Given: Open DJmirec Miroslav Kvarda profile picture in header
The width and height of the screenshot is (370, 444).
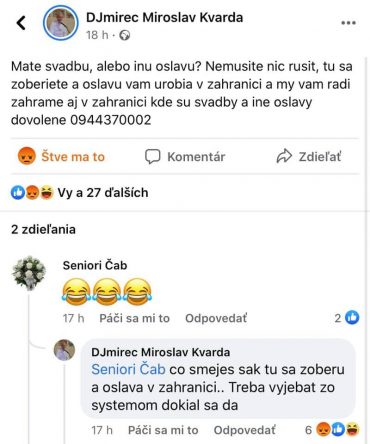Looking at the screenshot, I should pyautogui.click(x=61, y=23).
